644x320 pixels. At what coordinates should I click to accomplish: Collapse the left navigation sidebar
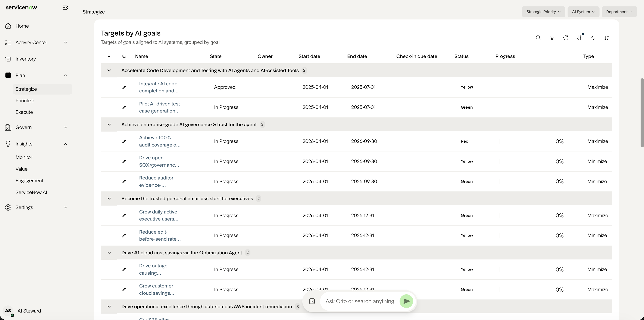click(65, 7)
